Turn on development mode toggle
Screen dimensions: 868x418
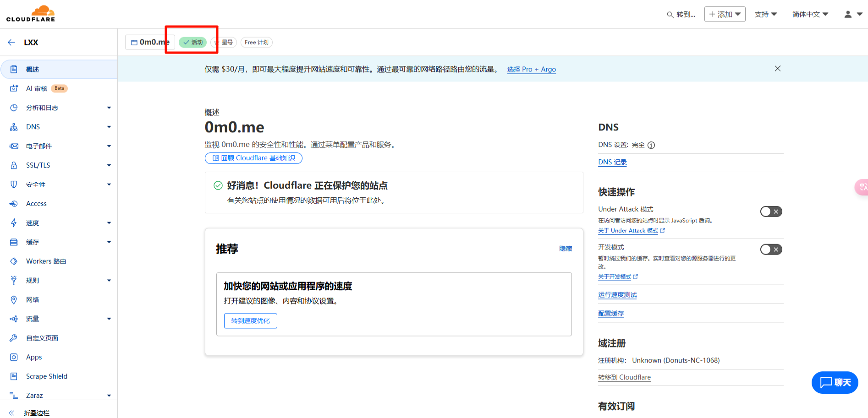tap(771, 250)
